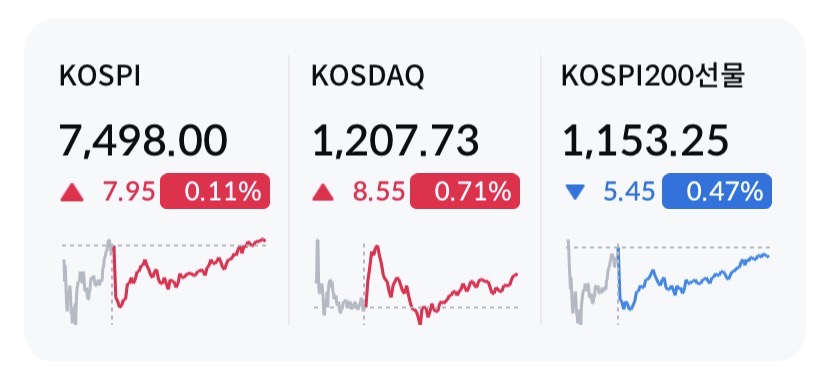The image size is (828, 375).
Task: Click the KOSPI value 7,498.00
Action: (x=144, y=140)
